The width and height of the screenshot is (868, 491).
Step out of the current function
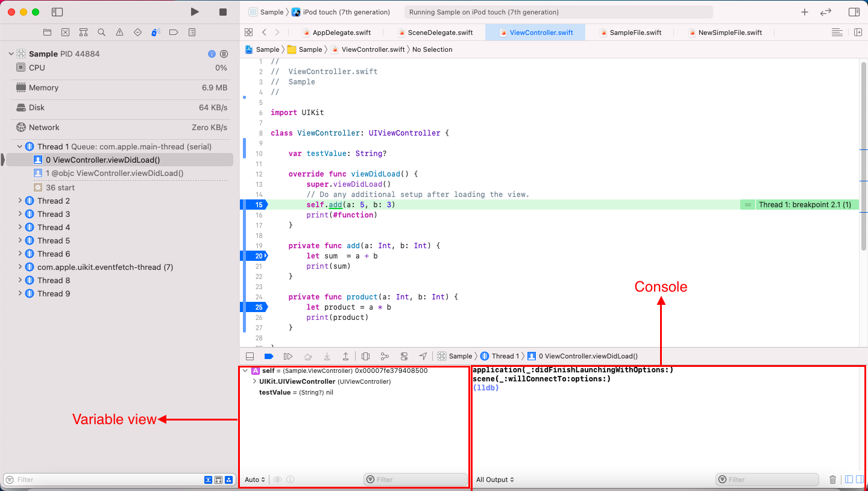[x=345, y=356]
